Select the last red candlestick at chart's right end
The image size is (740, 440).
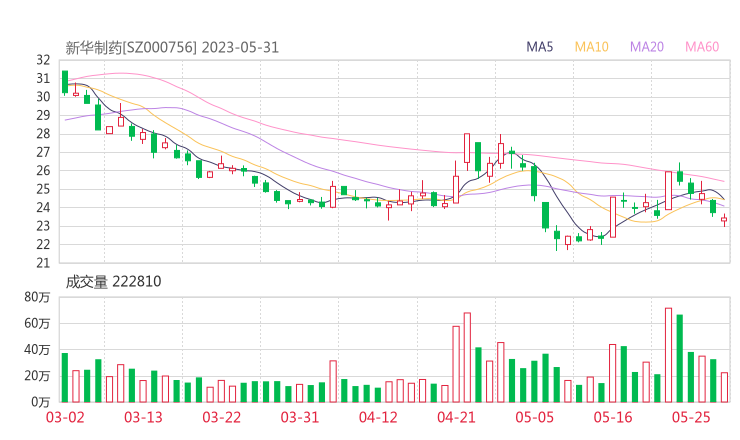(724, 220)
